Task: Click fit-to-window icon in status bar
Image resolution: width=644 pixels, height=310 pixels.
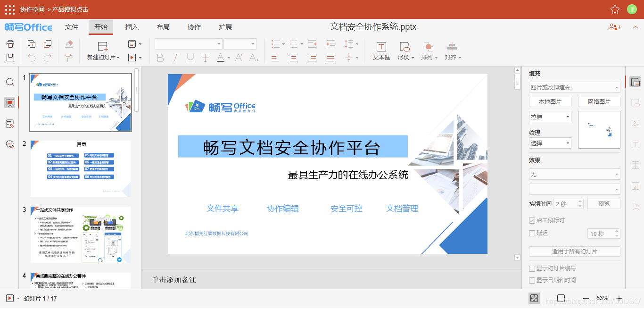Action: point(534,298)
